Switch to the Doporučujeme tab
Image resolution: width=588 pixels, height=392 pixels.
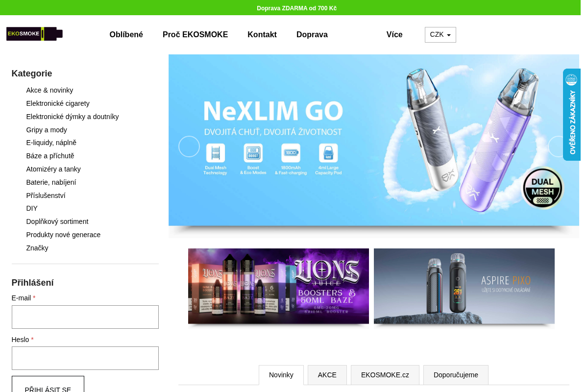pyautogui.click(x=456, y=375)
